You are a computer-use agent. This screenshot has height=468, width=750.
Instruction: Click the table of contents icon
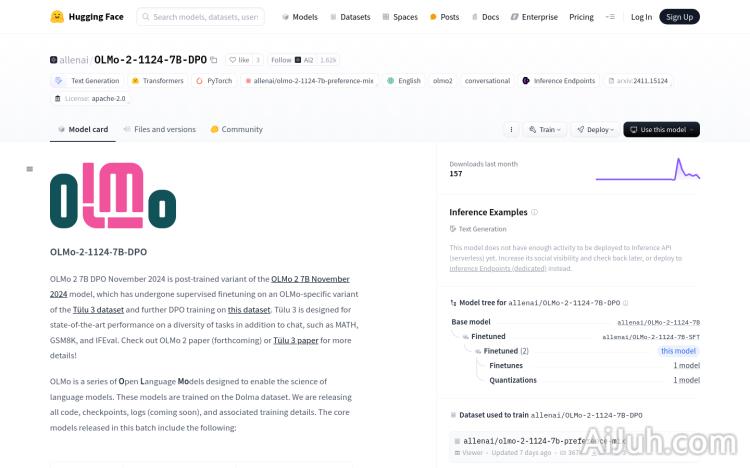(30, 169)
